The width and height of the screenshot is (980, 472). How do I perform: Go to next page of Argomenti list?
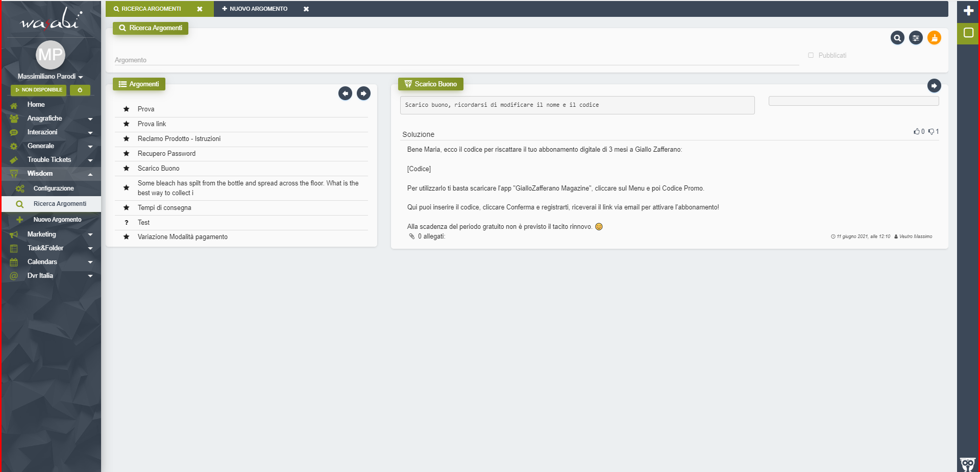[363, 93]
